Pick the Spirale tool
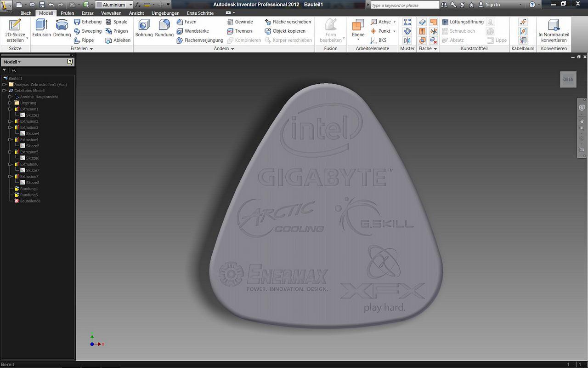Screen dimensions: 588x368 pyautogui.click(x=117, y=22)
